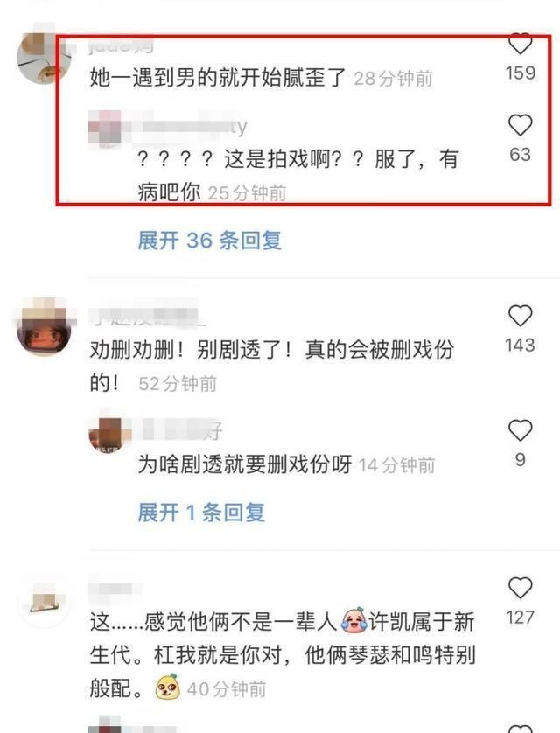Open avatar of first commenter
Screen dimensions: 560x733
pyautogui.click(x=44, y=59)
